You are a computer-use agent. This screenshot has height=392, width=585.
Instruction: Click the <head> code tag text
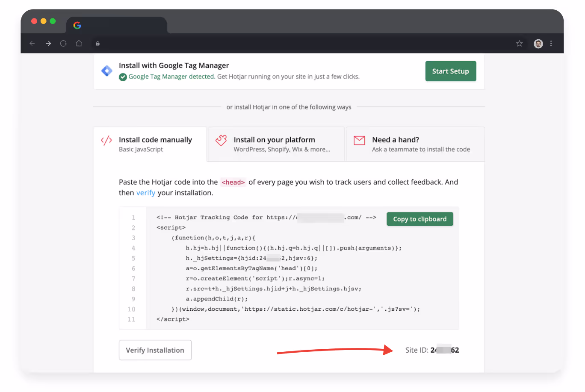(233, 182)
